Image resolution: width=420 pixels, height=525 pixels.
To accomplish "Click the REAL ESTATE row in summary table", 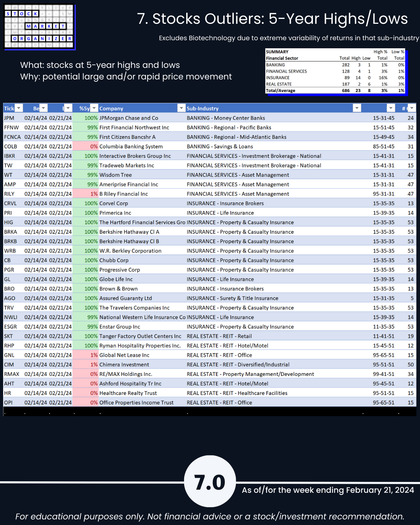I will (335, 84).
